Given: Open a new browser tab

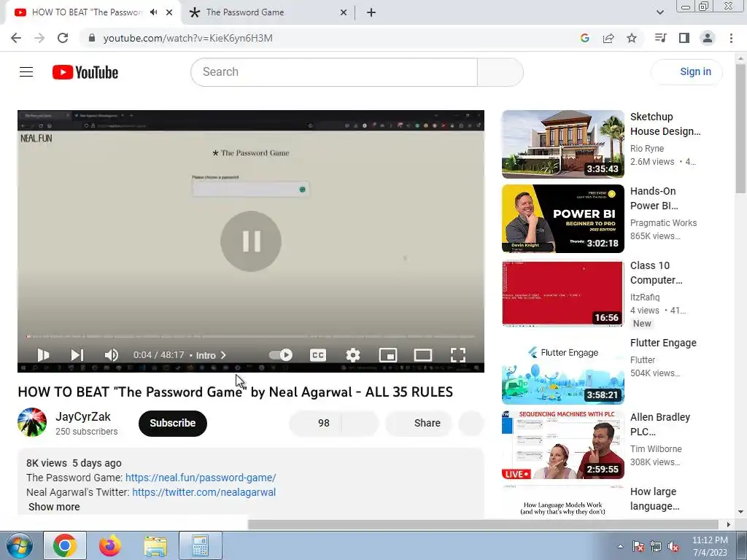Looking at the screenshot, I should click(371, 12).
